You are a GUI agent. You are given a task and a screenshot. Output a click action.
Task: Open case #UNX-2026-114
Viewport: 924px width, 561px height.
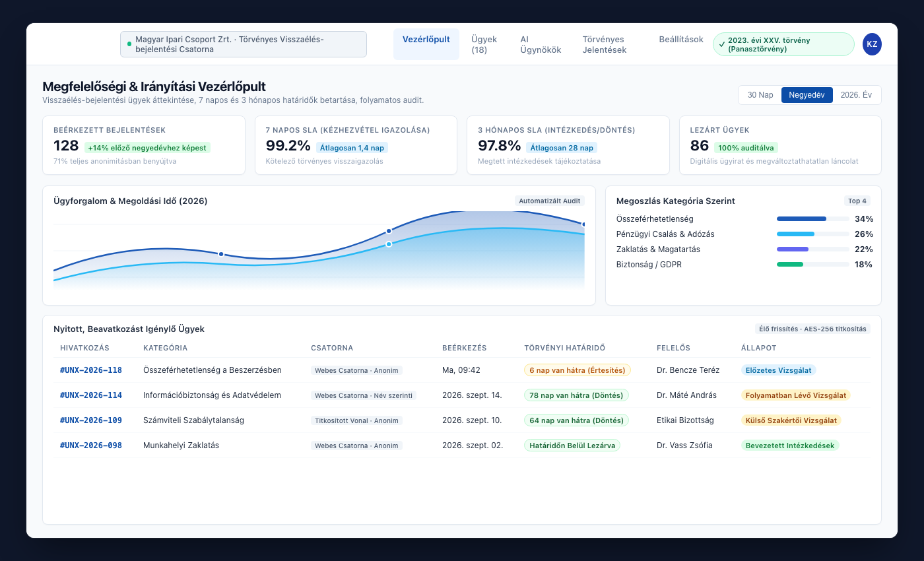pyautogui.click(x=91, y=395)
